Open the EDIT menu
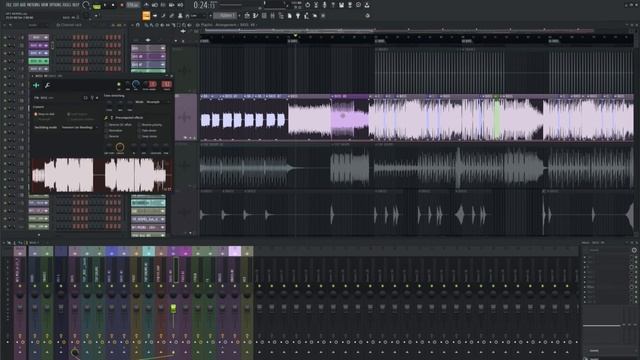This screenshot has width=640, height=360. 15,5
